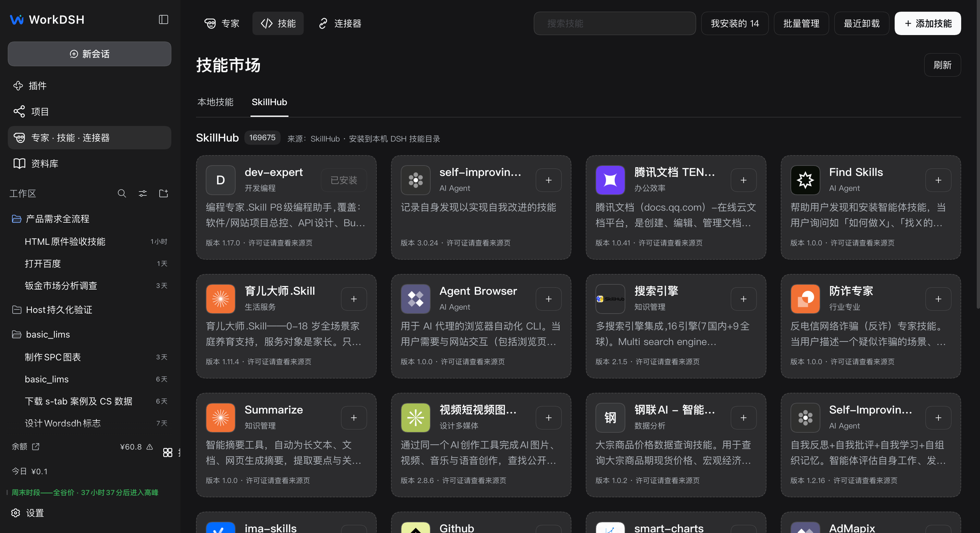Open 我安装的 14 list
The width and height of the screenshot is (980, 533).
click(734, 23)
